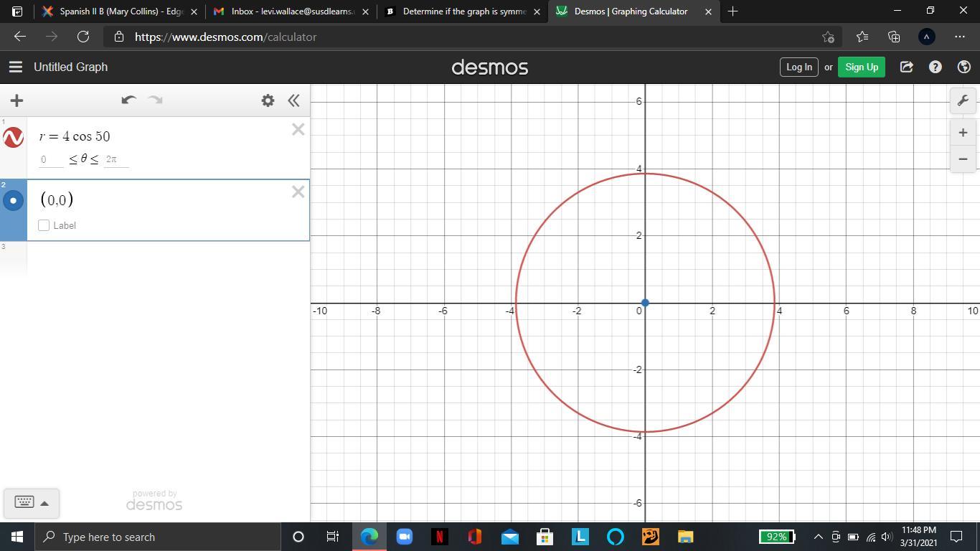
Task: Toggle visibility of r = 4 cos 50 curve
Action: (x=13, y=137)
